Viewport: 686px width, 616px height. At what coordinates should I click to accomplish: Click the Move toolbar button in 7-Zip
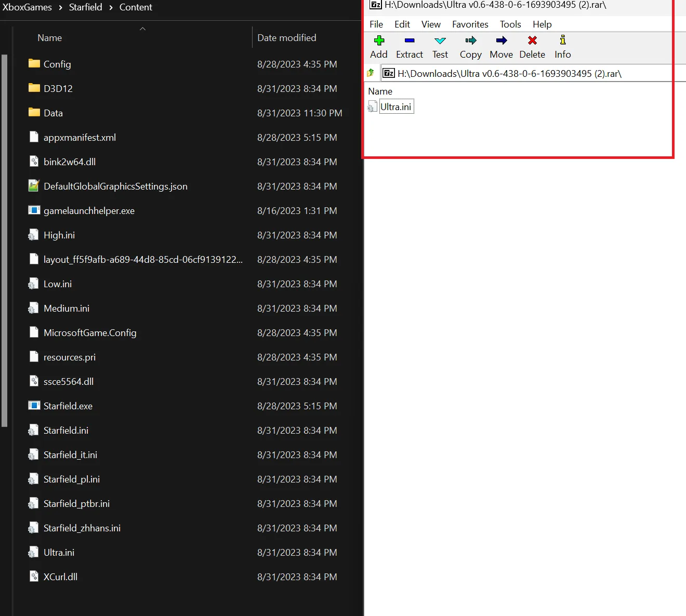pos(501,47)
